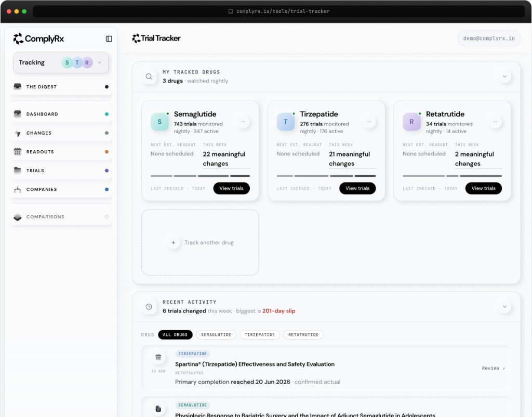The height and width of the screenshot is (417, 532).
Task: Open the Dashboard page
Action: (61, 114)
